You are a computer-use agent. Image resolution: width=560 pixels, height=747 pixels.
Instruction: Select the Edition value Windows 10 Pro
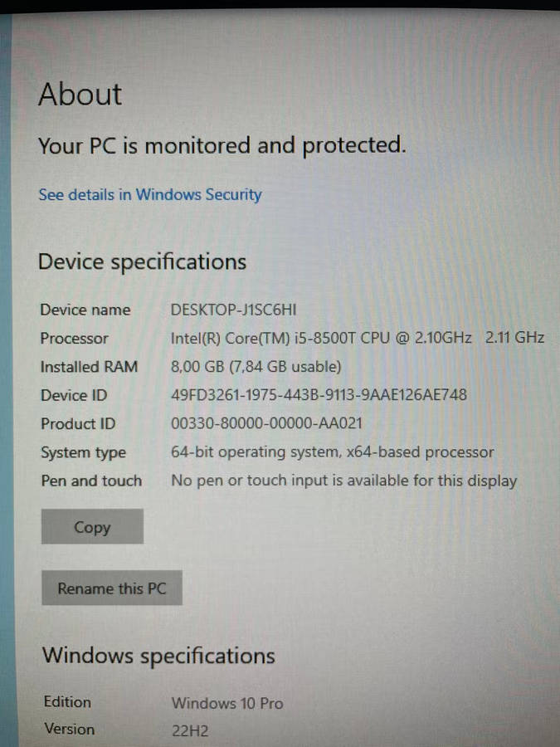tap(227, 703)
